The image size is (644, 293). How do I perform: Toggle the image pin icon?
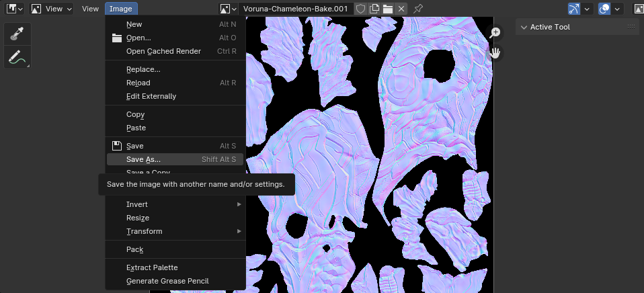(419, 9)
